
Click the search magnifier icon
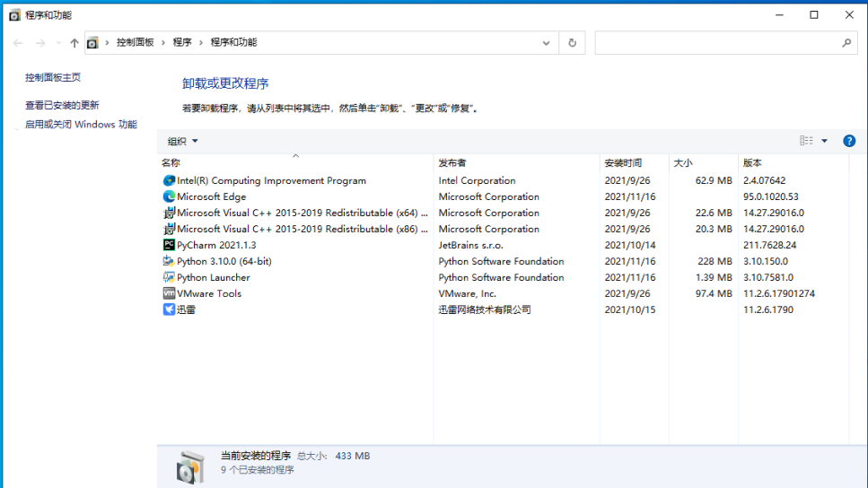click(x=846, y=42)
